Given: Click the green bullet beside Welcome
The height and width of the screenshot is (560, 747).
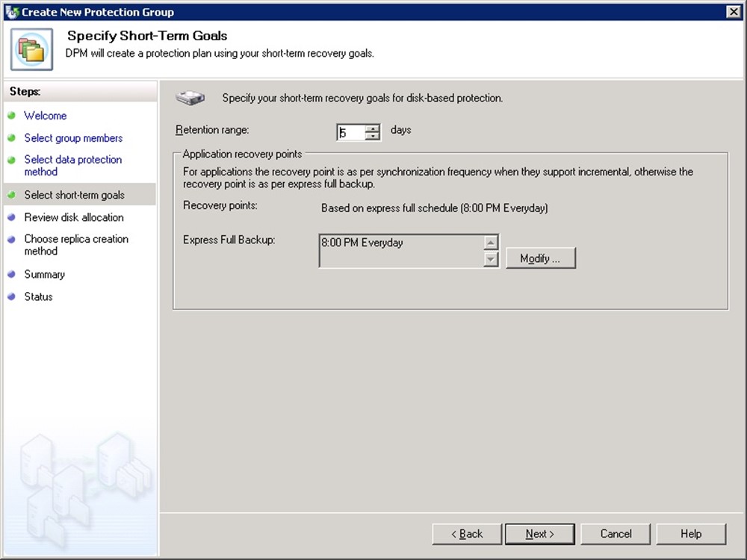Looking at the screenshot, I should (x=11, y=116).
